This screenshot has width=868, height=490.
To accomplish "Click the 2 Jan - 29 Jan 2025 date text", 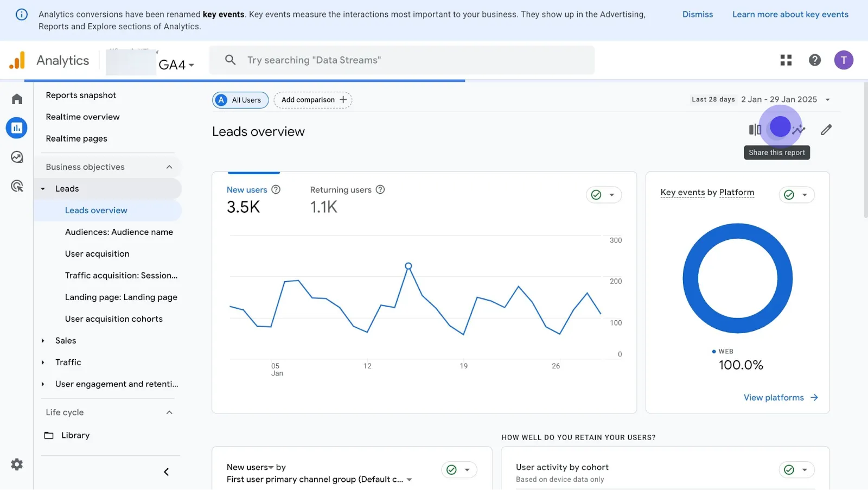I will point(779,100).
